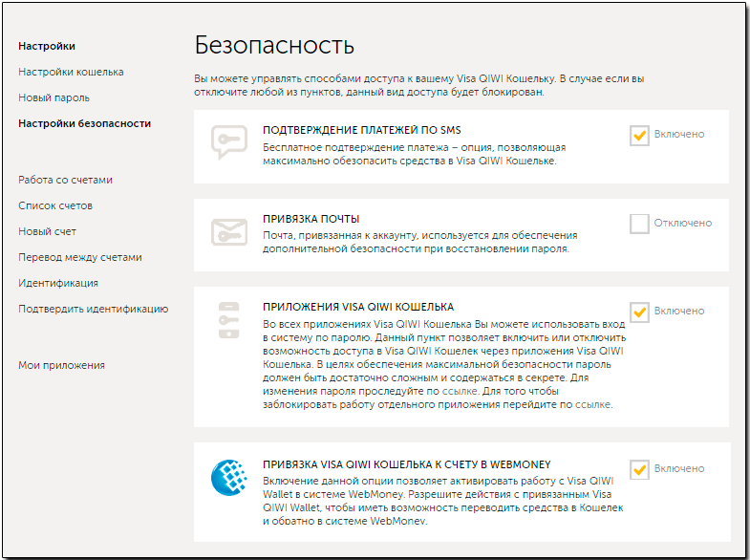Click the Включено label beside QIWI applications
Viewport: 750px width, 560px height.
coord(679,311)
